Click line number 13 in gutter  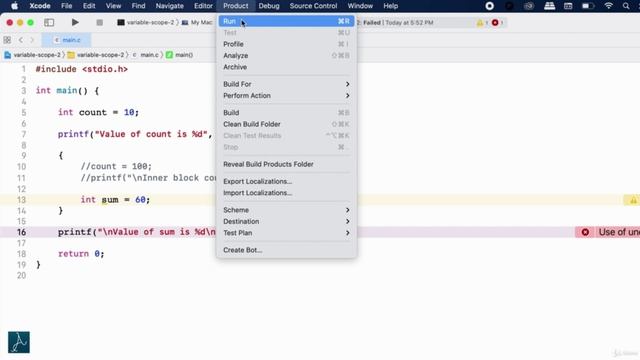[21, 200]
